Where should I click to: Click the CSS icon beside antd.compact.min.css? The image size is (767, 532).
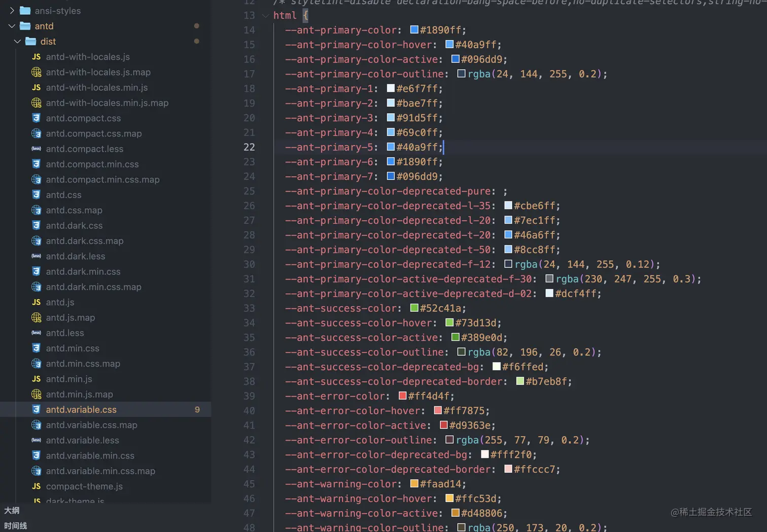click(x=36, y=164)
